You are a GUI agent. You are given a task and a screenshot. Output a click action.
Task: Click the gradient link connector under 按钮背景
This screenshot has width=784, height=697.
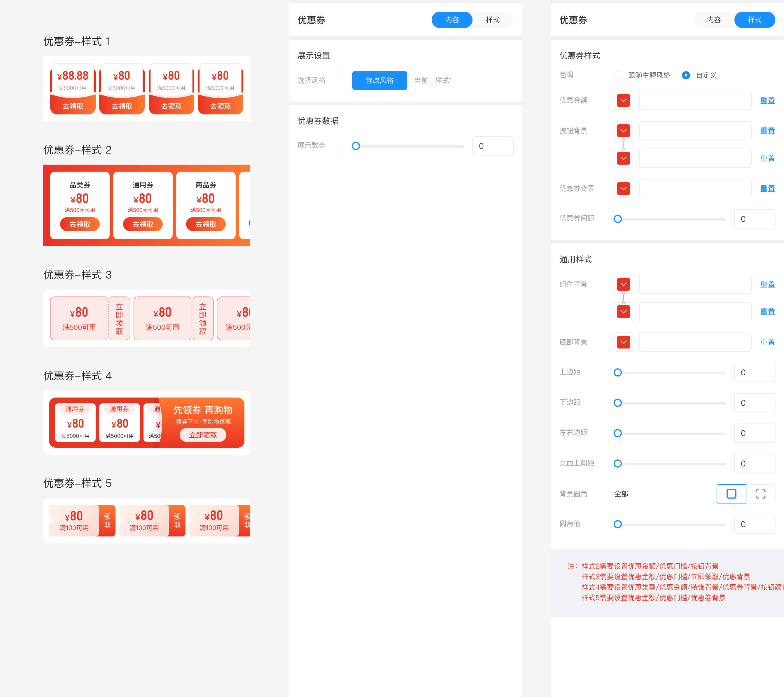623,144
